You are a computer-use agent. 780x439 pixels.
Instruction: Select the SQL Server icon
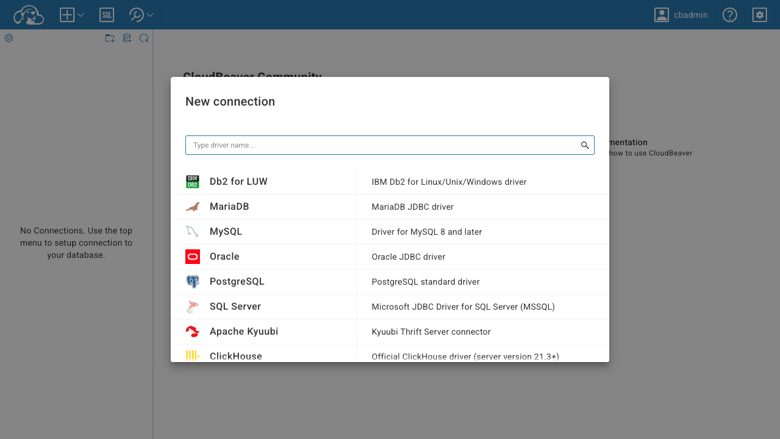click(193, 306)
